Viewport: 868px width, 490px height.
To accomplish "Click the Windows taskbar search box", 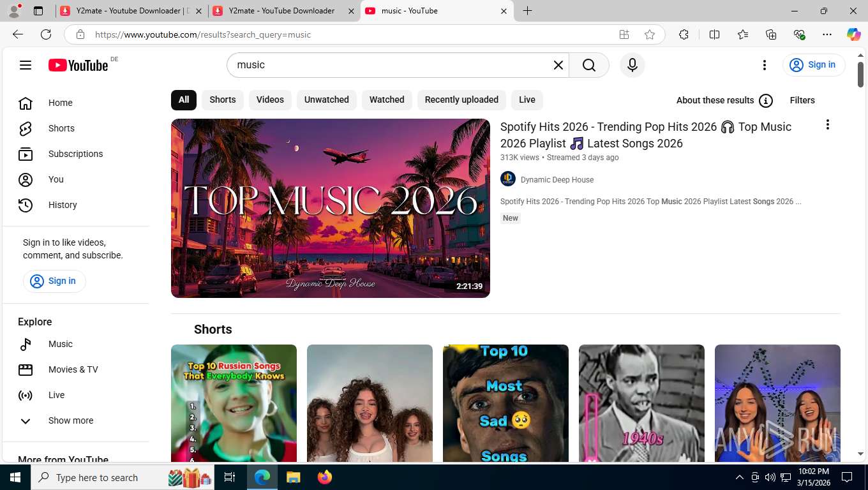I will pyautogui.click(x=124, y=477).
